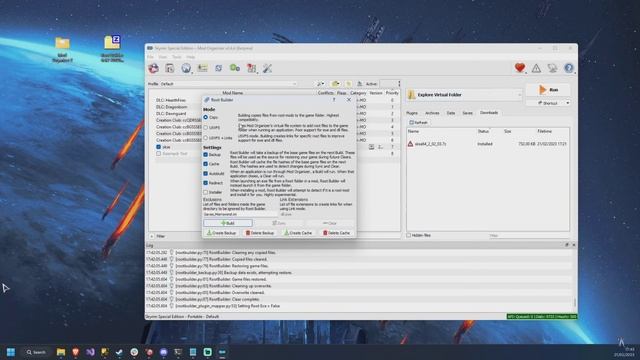Image resolution: width=640 pixels, height=360 pixels.
Task: Switch to the Downloads tab
Action: point(489,113)
